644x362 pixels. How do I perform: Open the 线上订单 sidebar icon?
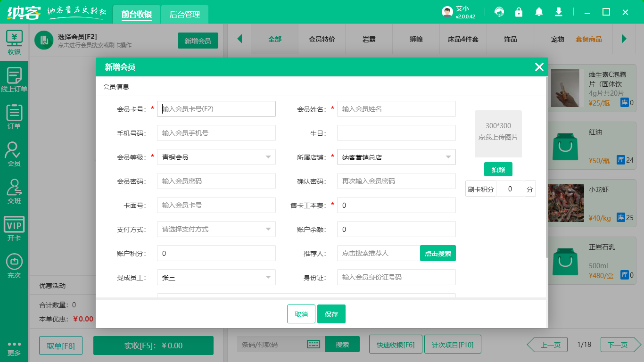(x=14, y=80)
